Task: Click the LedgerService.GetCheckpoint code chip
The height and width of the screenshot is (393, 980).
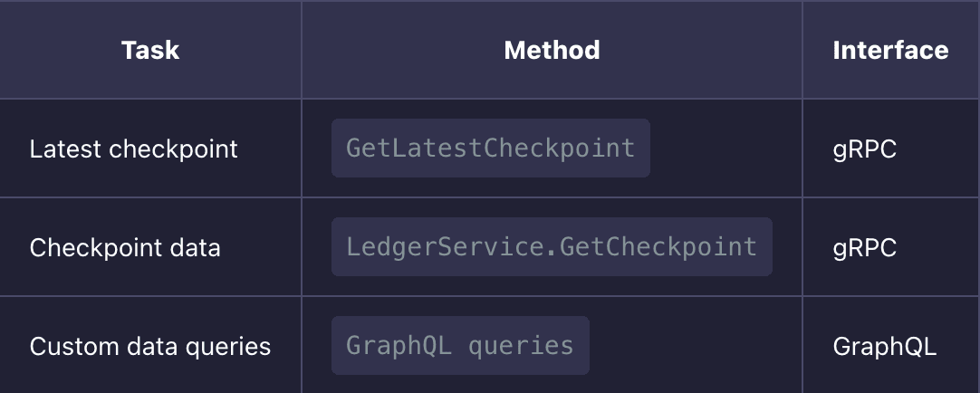Action: pyautogui.click(x=551, y=246)
